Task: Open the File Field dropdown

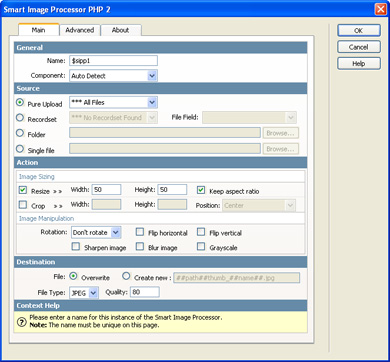Action: point(249,117)
